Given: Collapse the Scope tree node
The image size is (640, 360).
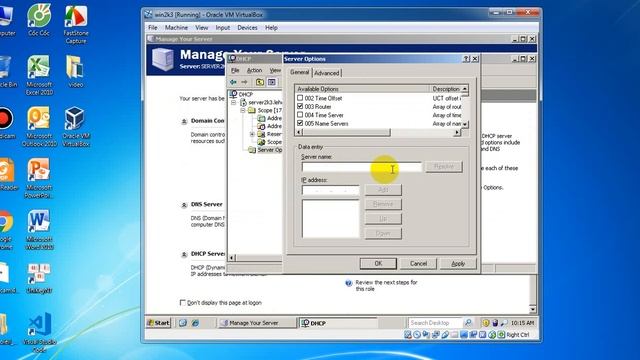Looking at the screenshot, I should click(243, 110).
